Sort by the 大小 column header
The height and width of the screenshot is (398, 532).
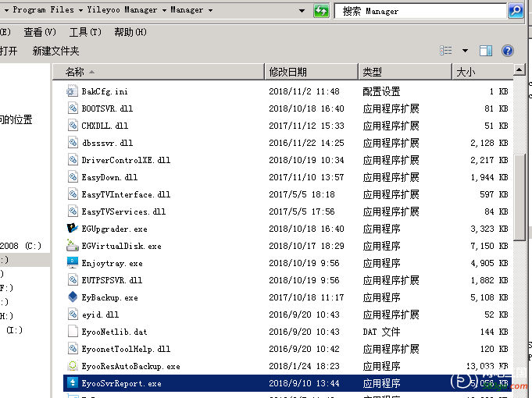[x=483, y=72]
